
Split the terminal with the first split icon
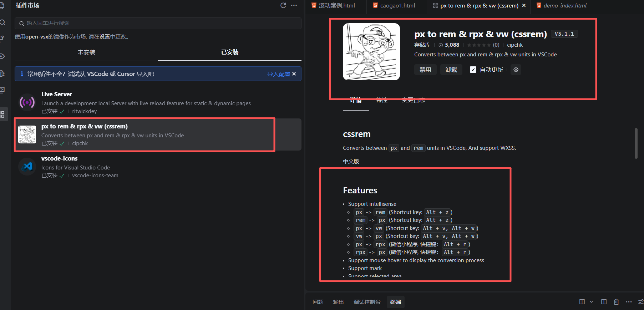pos(582,302)
